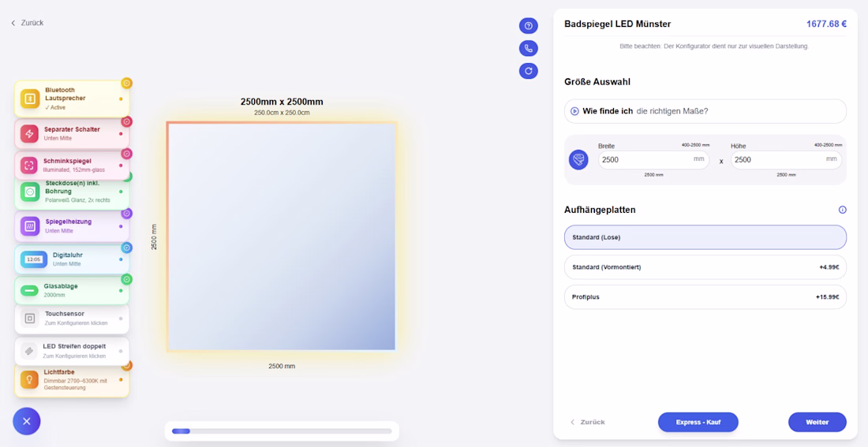Click the 'Badspiegel LED Münster' title

[617, 24]
